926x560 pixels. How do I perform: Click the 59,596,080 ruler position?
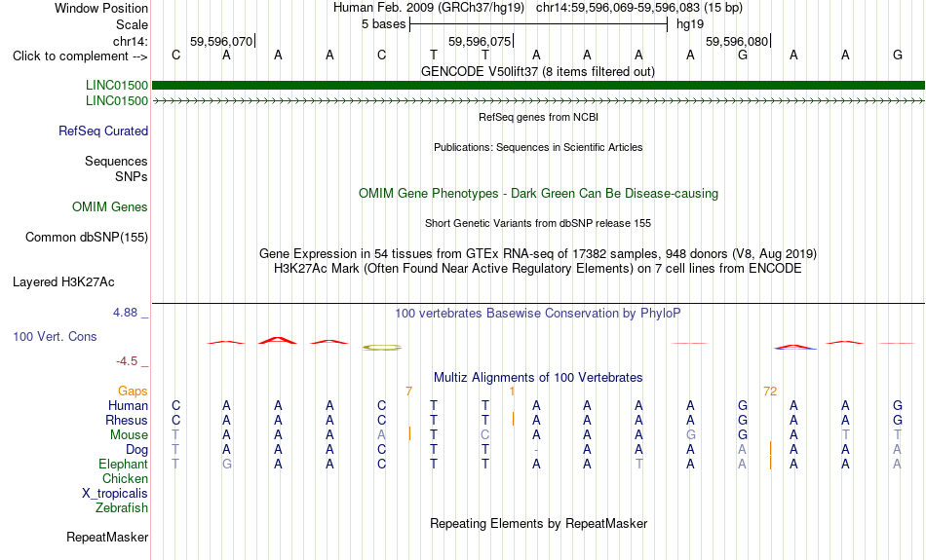click(x=737, y=41)
